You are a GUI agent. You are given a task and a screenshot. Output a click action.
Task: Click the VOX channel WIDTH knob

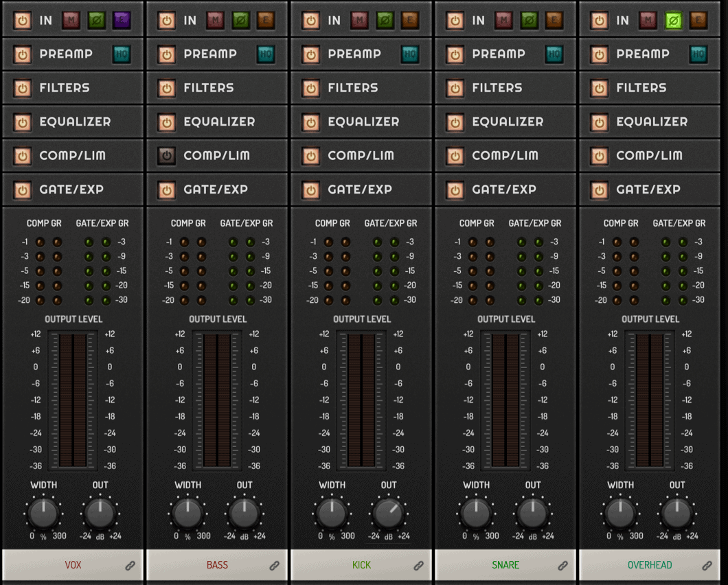(43, 514)
